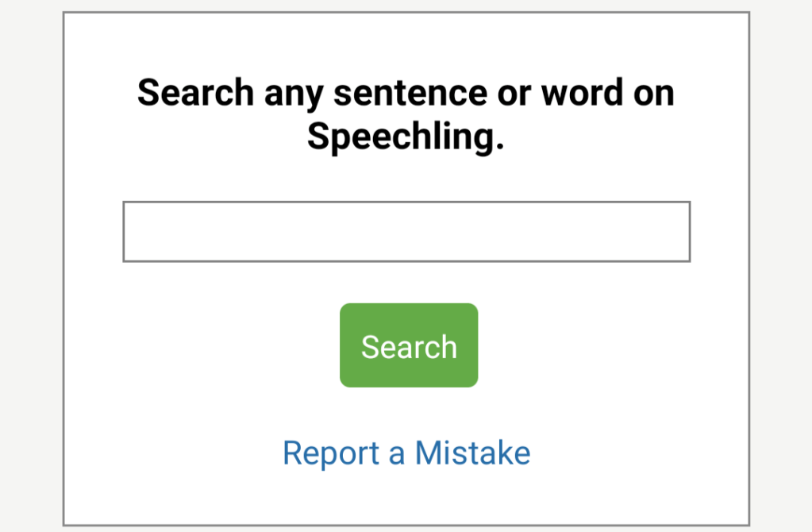Click inside the input above Search button
812x532 pixels.
pos(406,231)
